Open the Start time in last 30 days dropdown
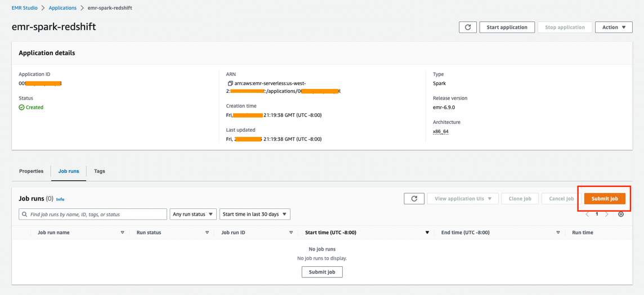 255,214
